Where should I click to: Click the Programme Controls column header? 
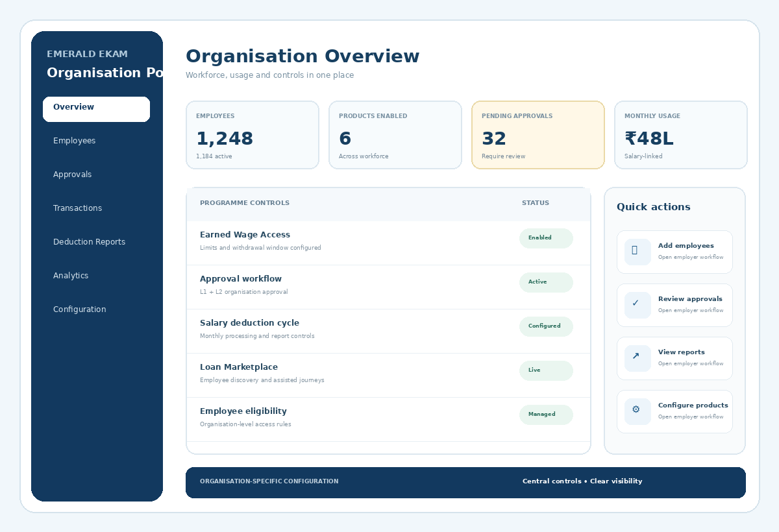tap(245, 203)
